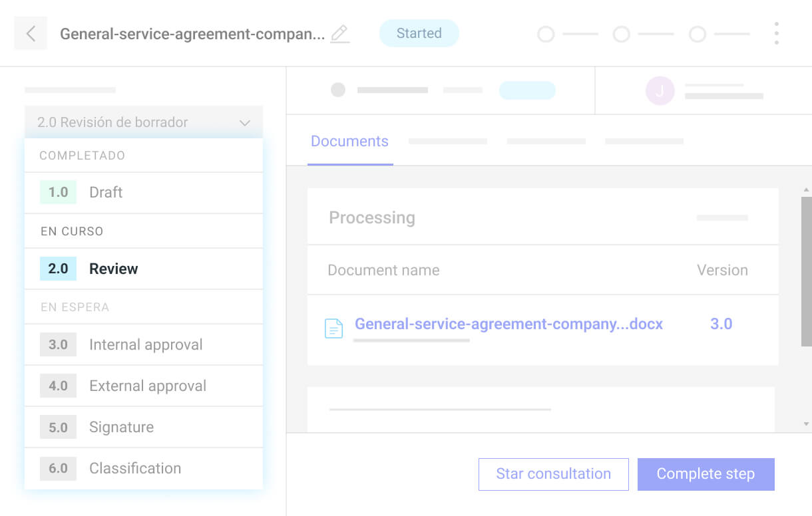Click the first workflow progress circle

pyautogui.click(x=546, y=33)
